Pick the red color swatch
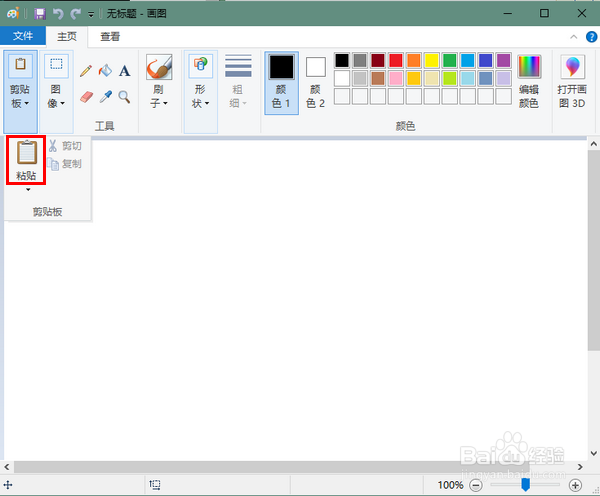600x496 pixels. click(396, 60)
